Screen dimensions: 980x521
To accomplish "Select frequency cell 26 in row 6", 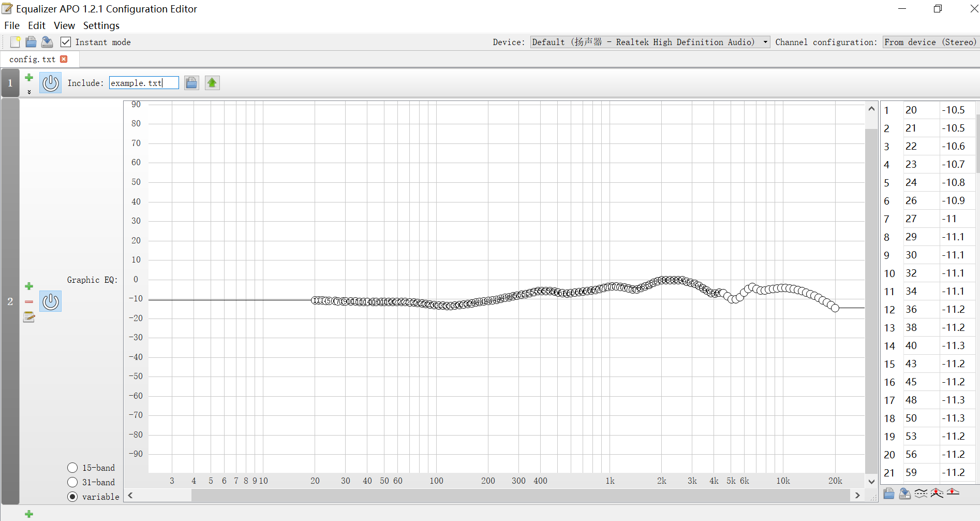I will tap(922, 200).
